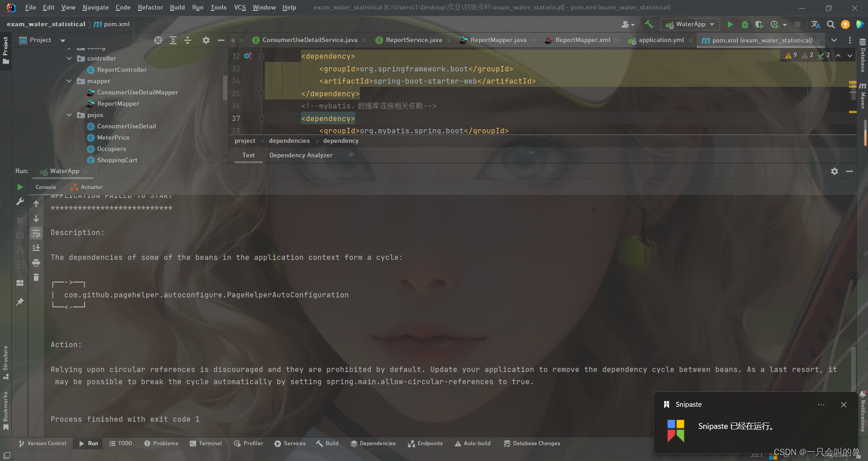This screenshot has height=461, width=868.
Task: Collapse the controller package node
Action: [69, 58]
